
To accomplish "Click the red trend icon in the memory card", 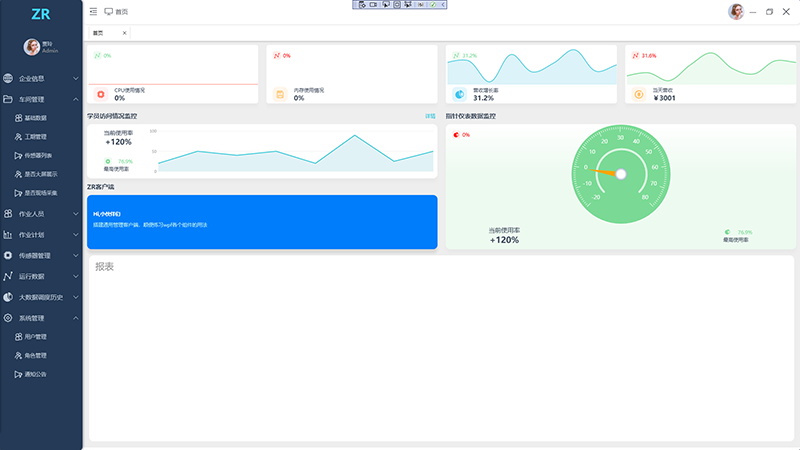I will coord(277,56).
